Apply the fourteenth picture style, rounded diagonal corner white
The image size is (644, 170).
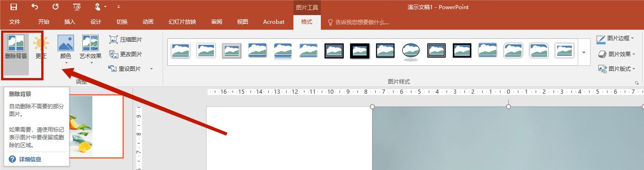(513, 50)
